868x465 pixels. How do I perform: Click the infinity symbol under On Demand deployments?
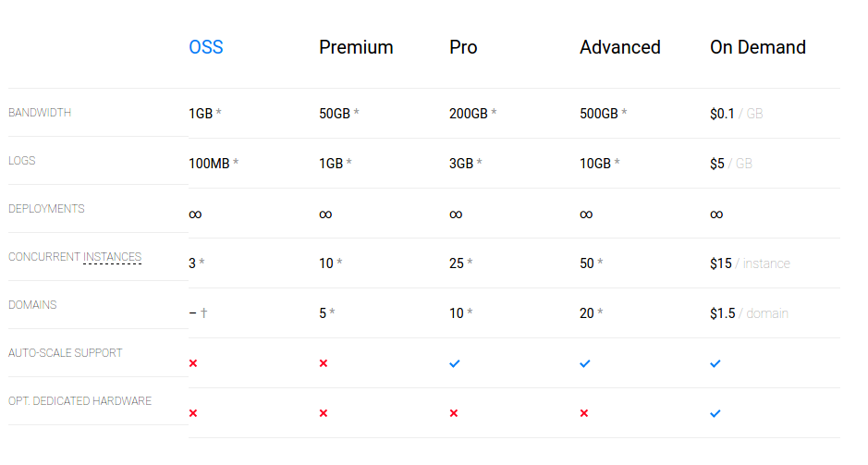click(716, 214)
